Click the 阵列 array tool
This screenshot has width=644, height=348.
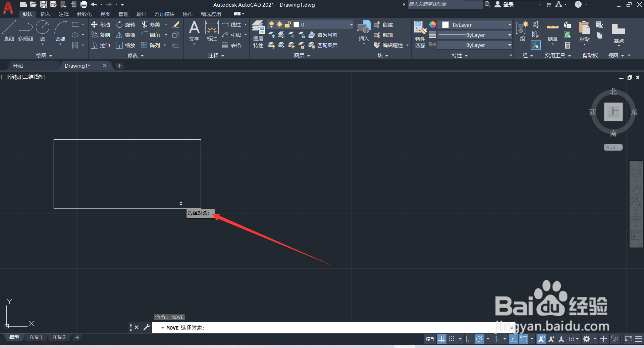(x=151, y=45)
